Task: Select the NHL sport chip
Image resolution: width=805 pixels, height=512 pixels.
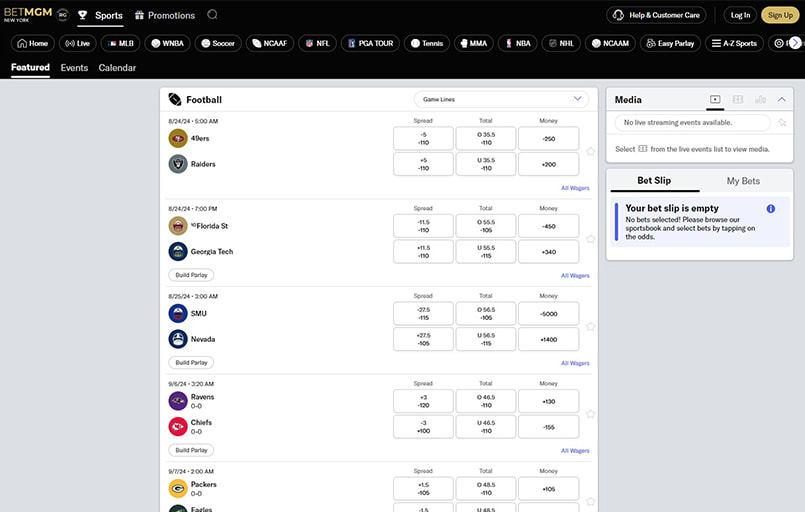Action: pos(561,44)
